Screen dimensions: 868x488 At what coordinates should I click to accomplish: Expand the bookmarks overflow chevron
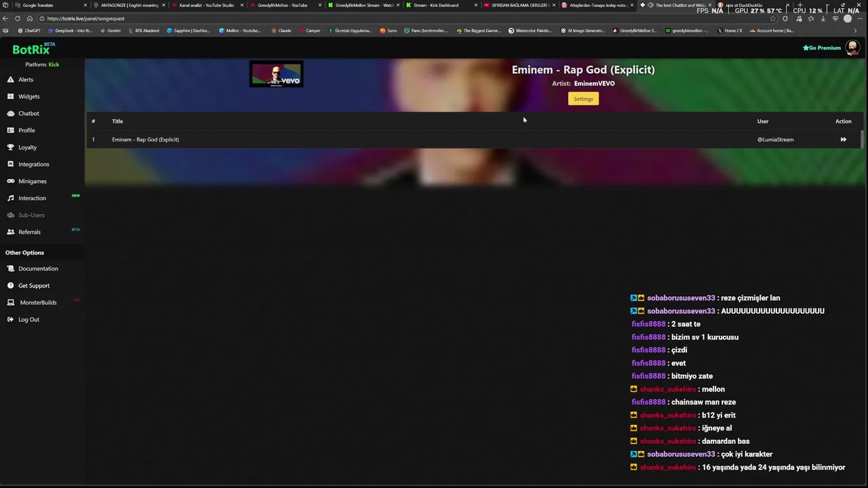(855, 30)
